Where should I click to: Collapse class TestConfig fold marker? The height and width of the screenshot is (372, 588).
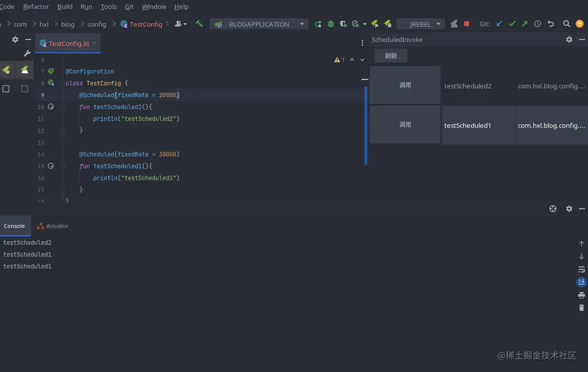pyautogui.click(x=63, y=83)
